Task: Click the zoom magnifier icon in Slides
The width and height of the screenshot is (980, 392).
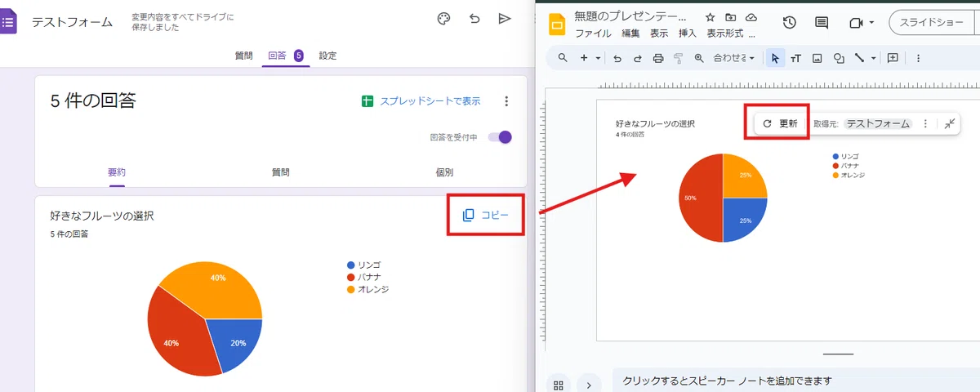Action: coord(699,58)
